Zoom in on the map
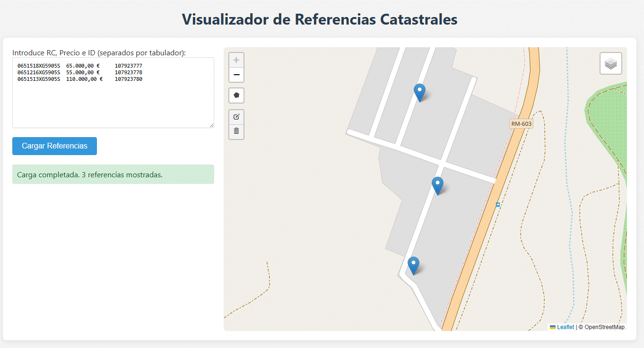 [x=236, y=60]
